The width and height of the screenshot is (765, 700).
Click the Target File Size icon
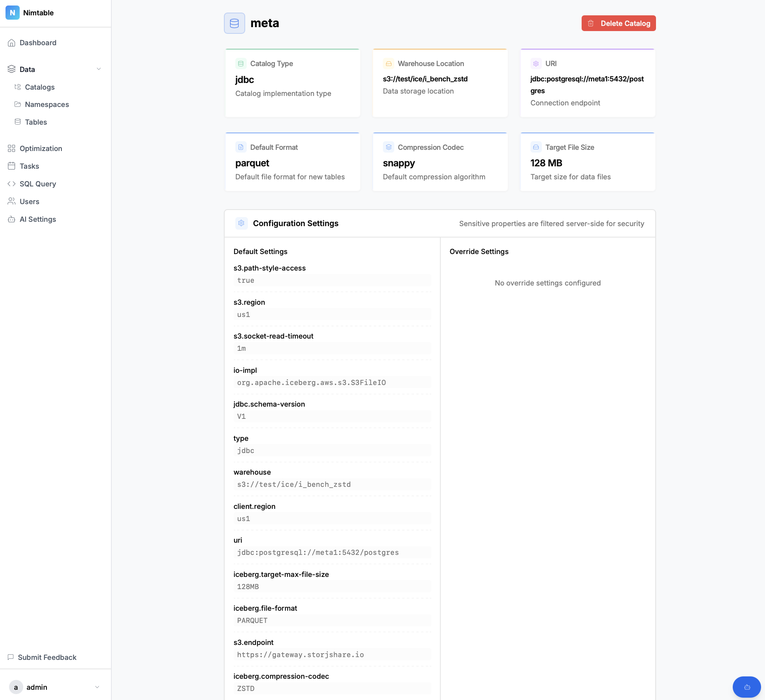tap(536, 147)
